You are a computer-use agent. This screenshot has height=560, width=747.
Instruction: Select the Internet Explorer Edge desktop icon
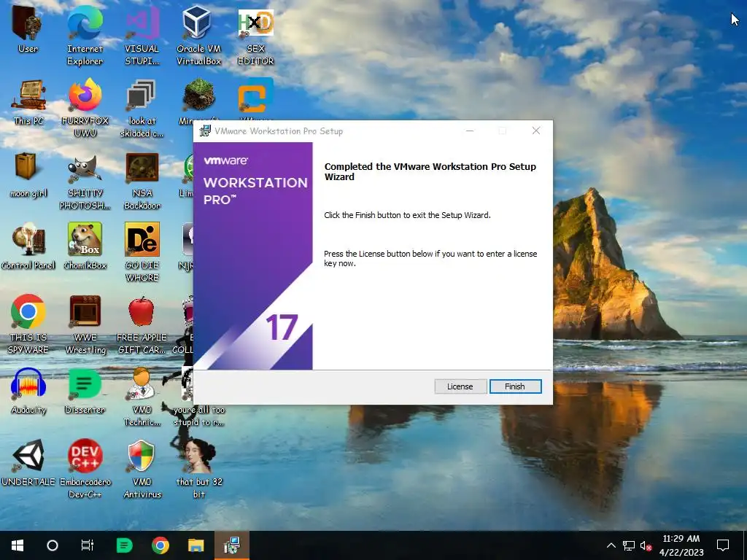pos(85,36)
